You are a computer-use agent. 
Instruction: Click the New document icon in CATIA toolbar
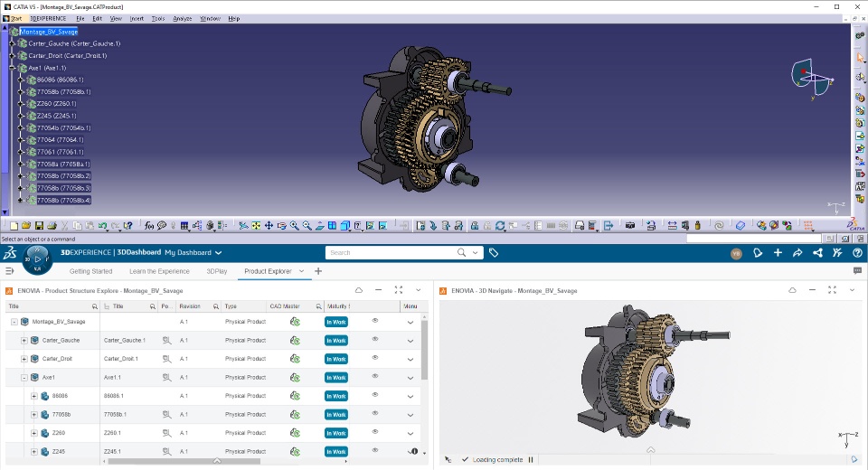click(x=14, y=226)
